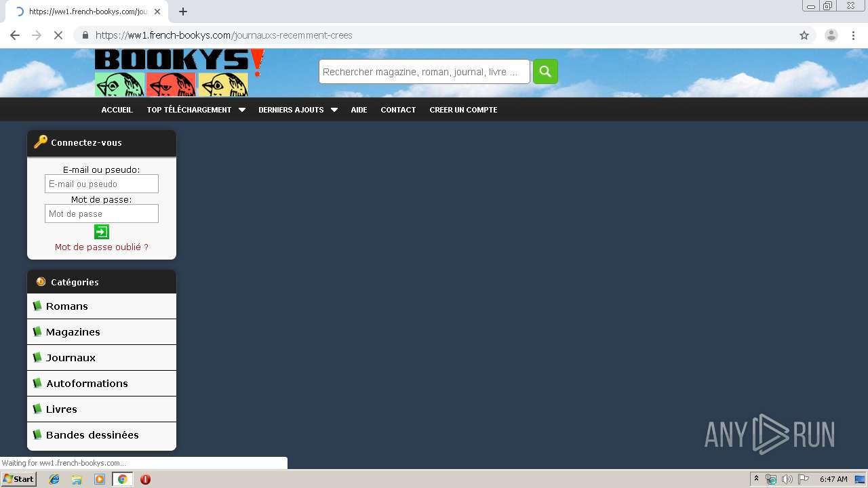Click the taskbar clock 6:47 AM
Viewport: 868px width, 488px height.
(833, 479)
